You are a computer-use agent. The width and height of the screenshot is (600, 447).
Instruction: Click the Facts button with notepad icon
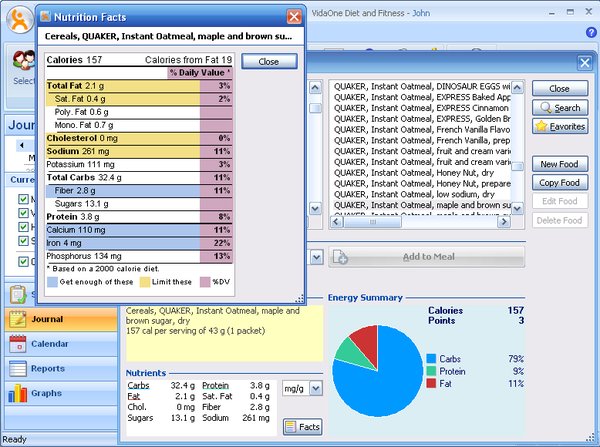(303, 427)
